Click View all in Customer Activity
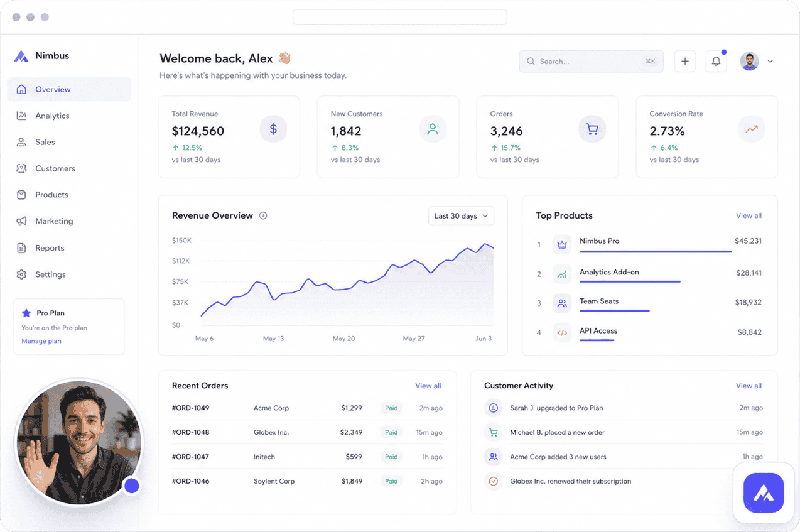Image resolution: width=800 pixels, height=532 pixels. point(749,386)
